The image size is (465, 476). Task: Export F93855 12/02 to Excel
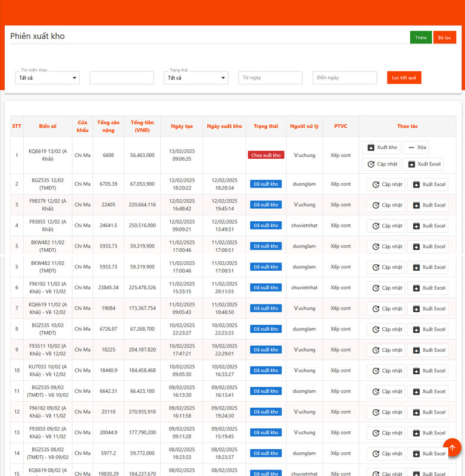pos(427,226)
